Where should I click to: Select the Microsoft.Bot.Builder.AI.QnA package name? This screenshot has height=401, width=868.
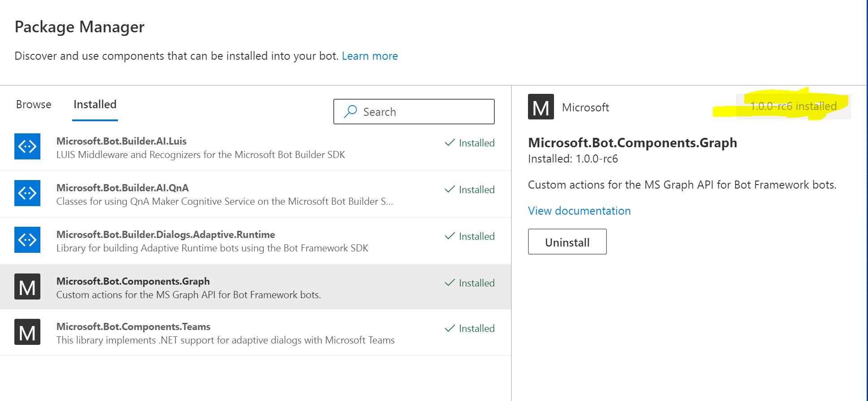tap(122, 188)
